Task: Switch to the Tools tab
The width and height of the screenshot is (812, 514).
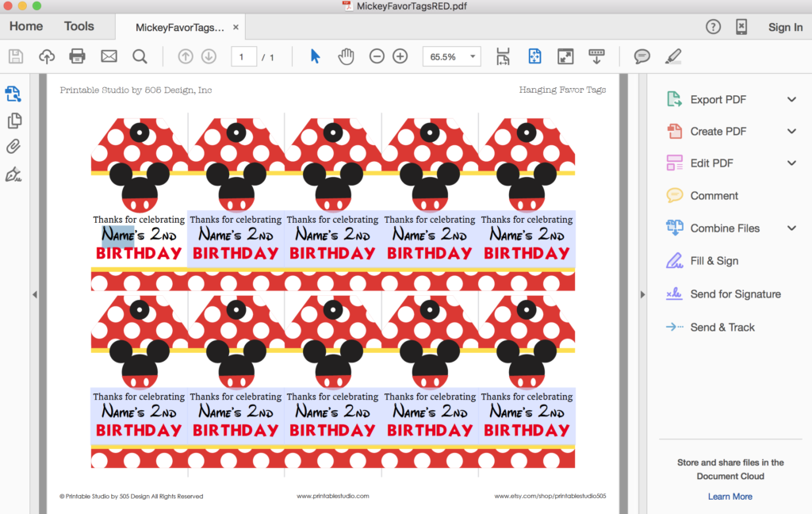Action: click(79, 25)
